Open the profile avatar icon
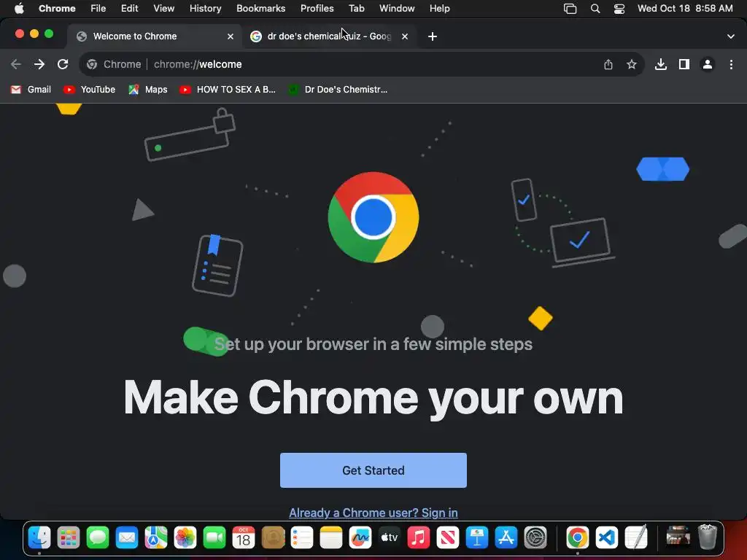The width and height of the screenshot is (747, 560). pos(708,64)
